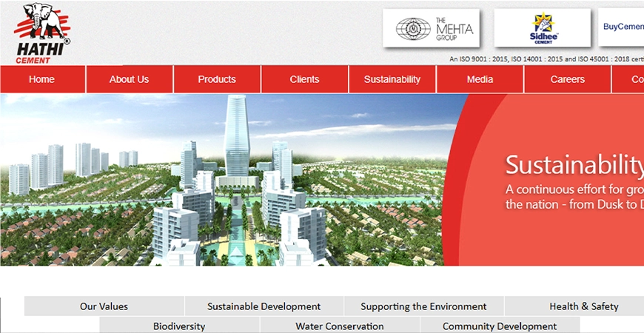The width and height of the screenshot is (644, 333).
Task: Open the Sidhee Cement logo link
Action: (x=543, y=29)
